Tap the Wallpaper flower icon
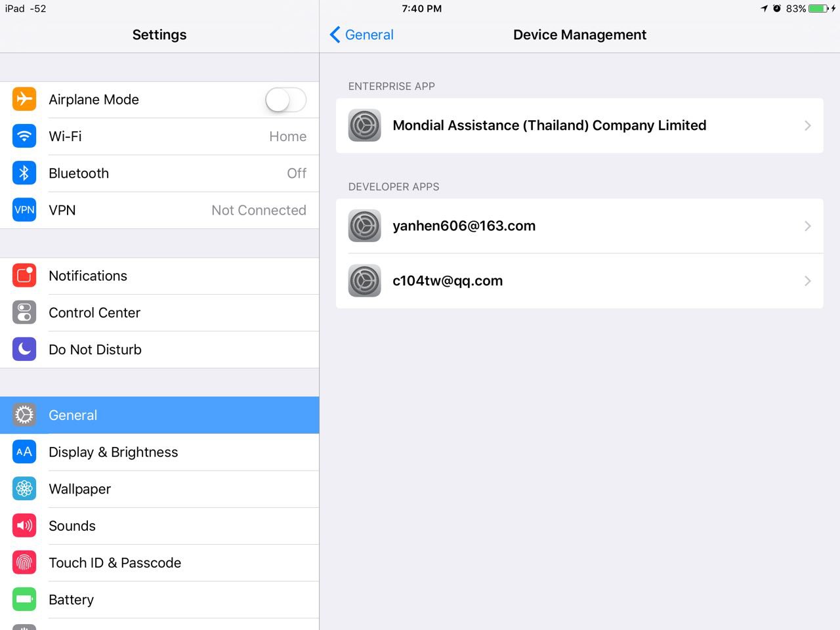 (24, 488)
